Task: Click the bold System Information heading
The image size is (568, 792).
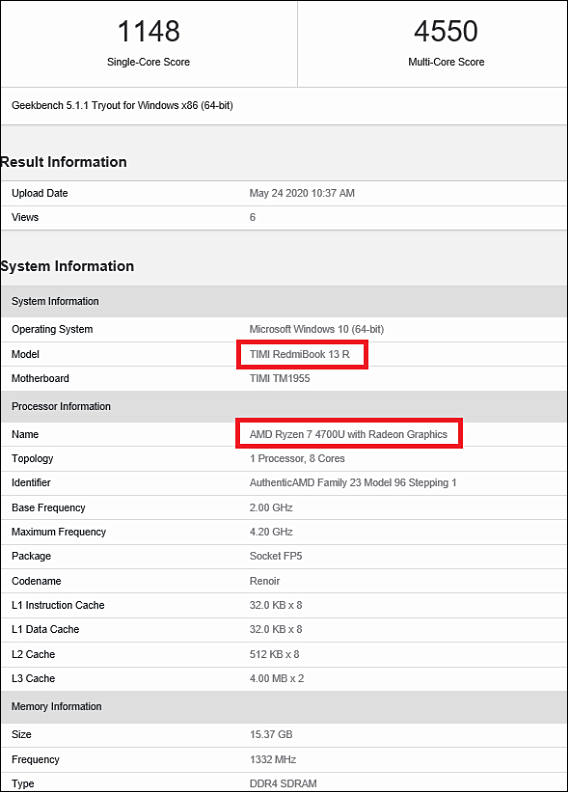Action: (x=67, y=266)
